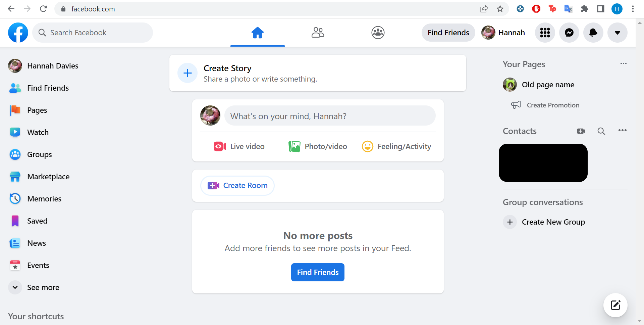Viewport: 644px width, 325px height.
Task: Click the share page icon in address bar
Action: pyautogui.click(x=484, y=9)
